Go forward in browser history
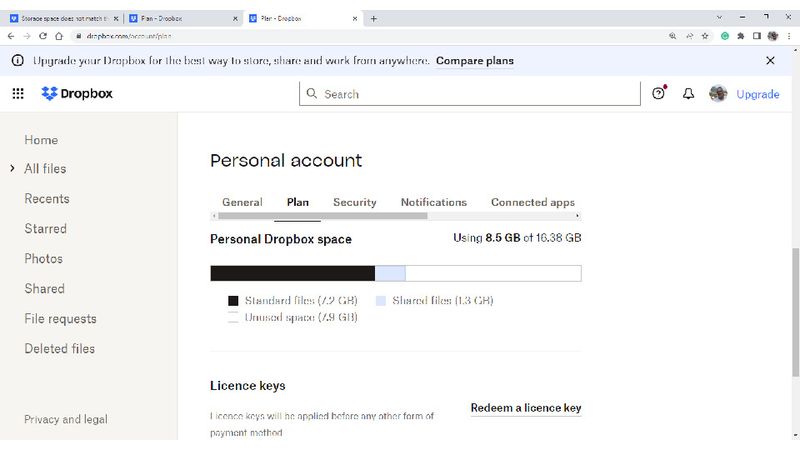The height and width of the screenshot is (450, 800). [27, 36]
